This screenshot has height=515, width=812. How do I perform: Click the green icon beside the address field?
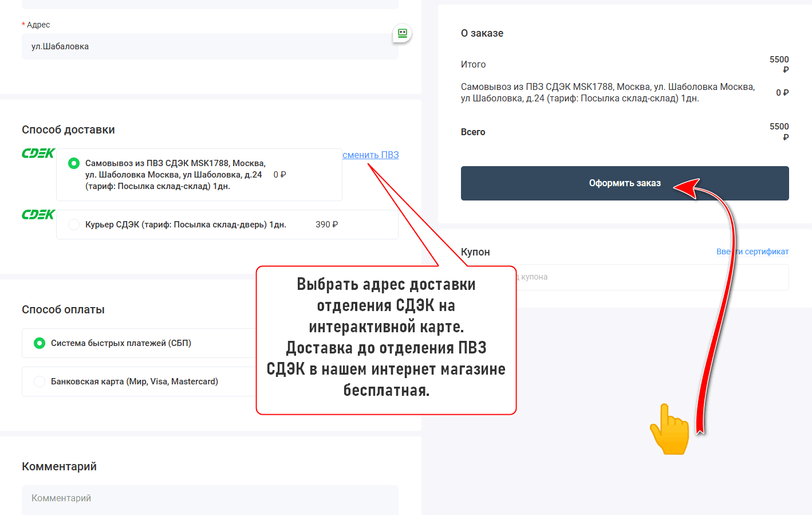point(403,33)
